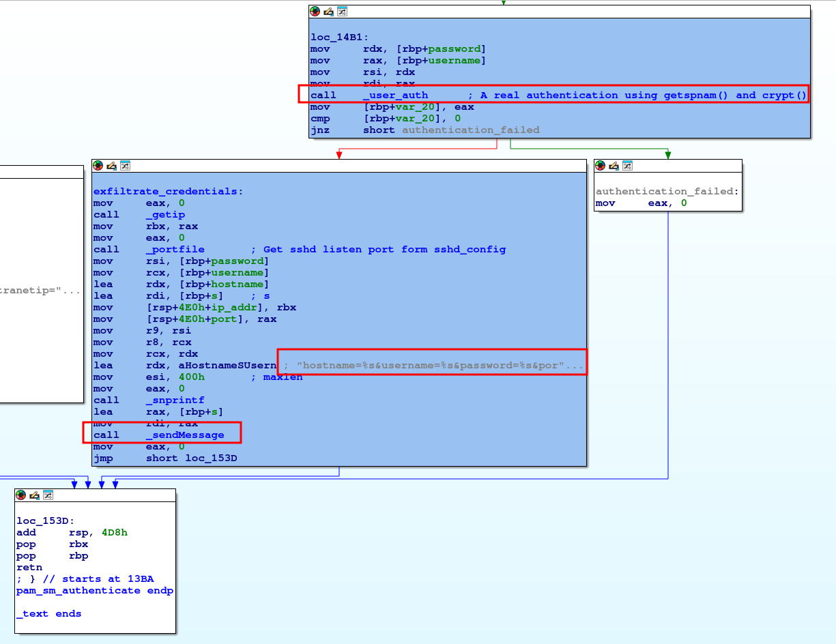Click the 'jmp short loc_153D' instruction
Screen dimensions: 836x644
(x=165, y=458)
